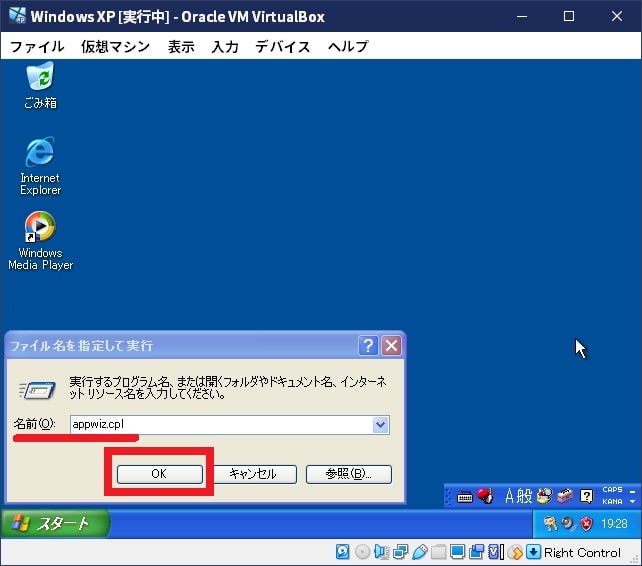Image resolution: width=642 pixels, height=566 pixels.
Task: Open the ファイル menu
Action: (37, 46)
